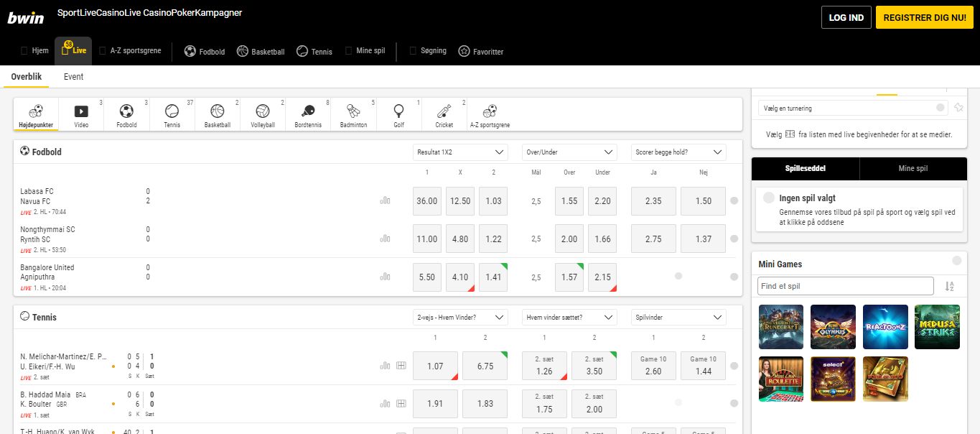Open scoreboard icon for Melichar-Martinez tennis match
The image size is (980, 434).
[401, 366]
